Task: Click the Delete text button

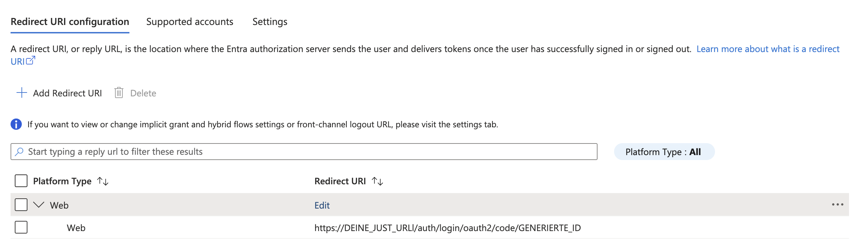Action: (x=143, y=93)
